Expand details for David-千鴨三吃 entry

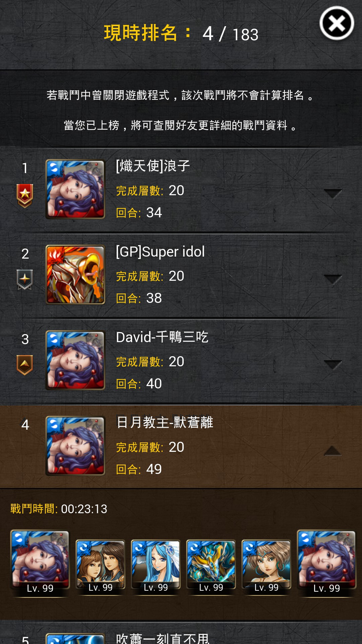point(333,365)
